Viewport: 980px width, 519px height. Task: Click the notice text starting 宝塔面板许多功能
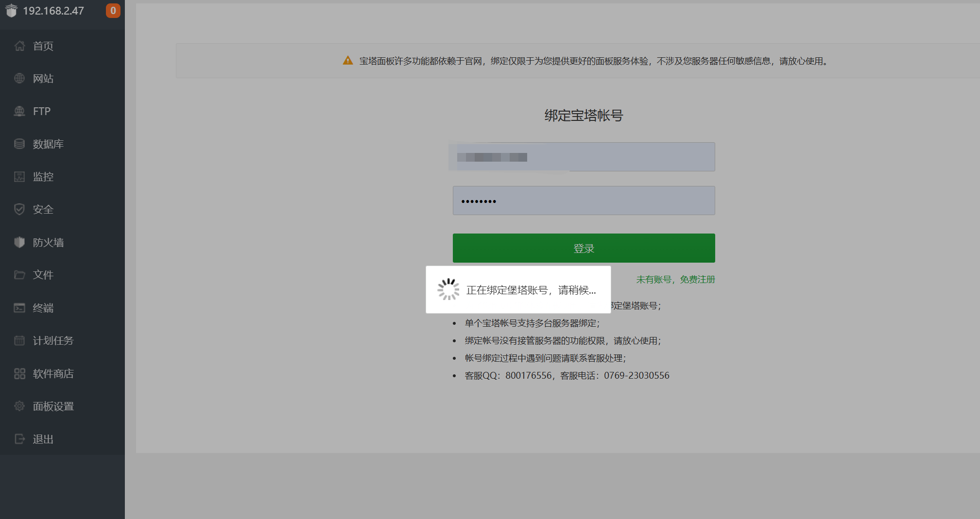tap(594, 61)
